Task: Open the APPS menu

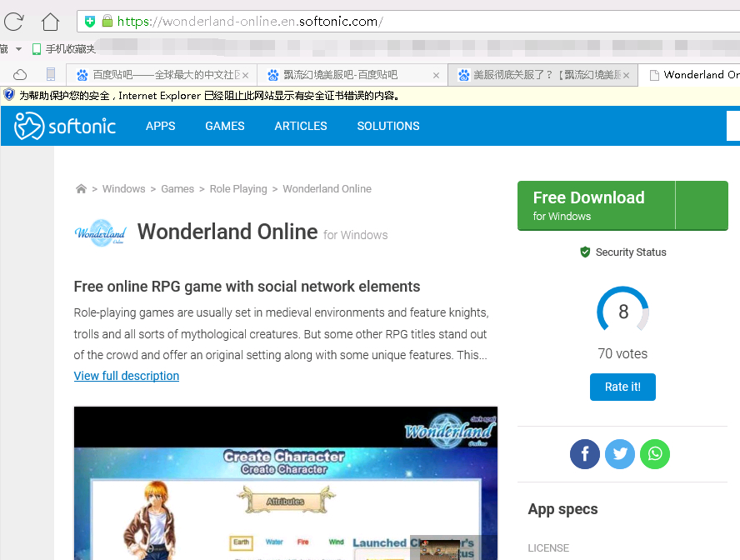Action: (x=161, y=126)
